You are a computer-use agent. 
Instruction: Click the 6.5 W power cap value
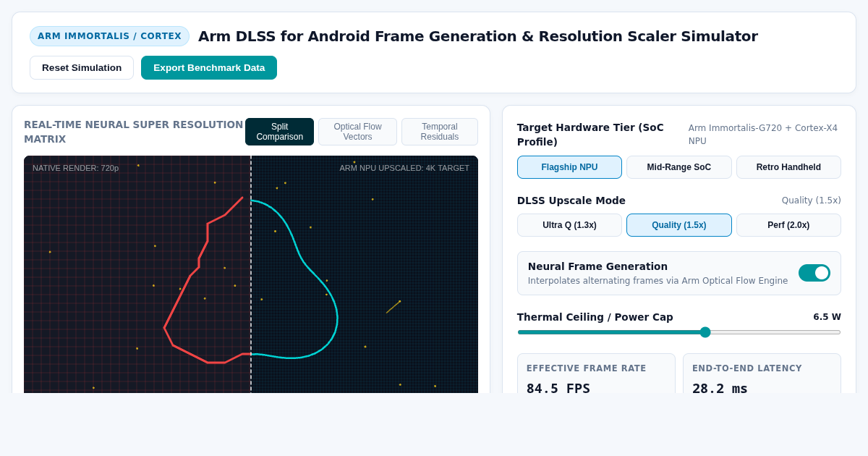827,317
